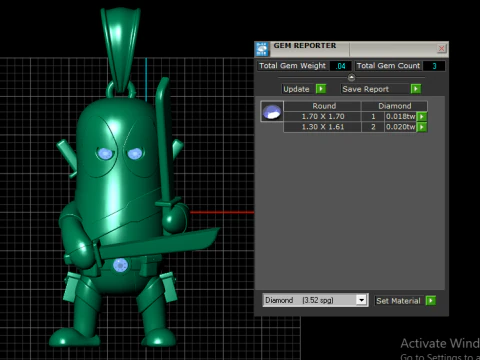Screen dimensions: 480x360
Task: Select the belt buckle gem on model
Action: click(x=120, y=266)
